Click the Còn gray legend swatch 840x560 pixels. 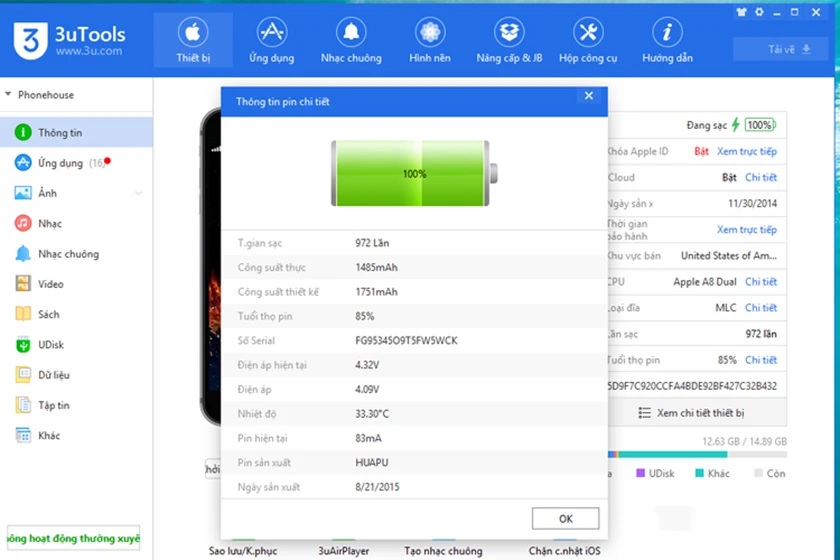click(758, 473)
